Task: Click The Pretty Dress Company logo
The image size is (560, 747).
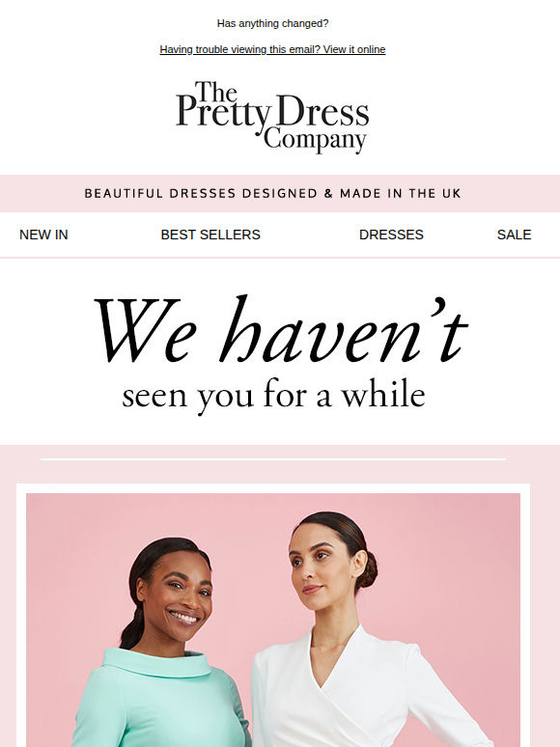Action: tap(272, 117)
